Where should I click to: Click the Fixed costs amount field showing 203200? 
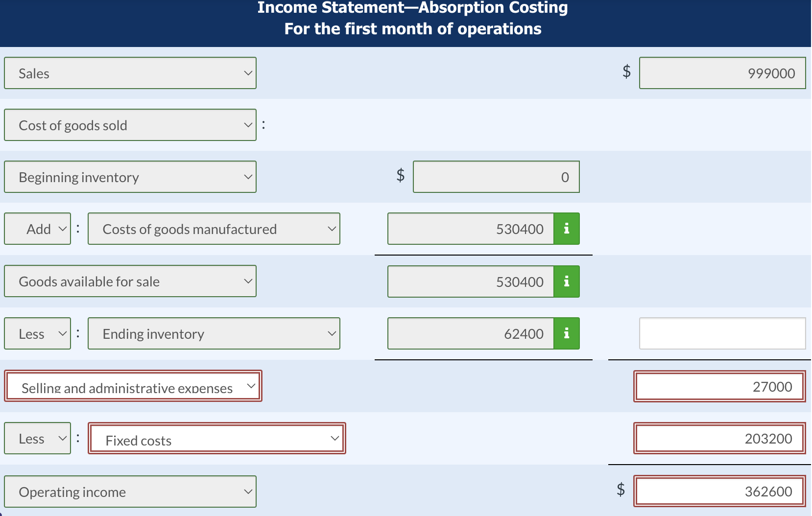point(719,438)
